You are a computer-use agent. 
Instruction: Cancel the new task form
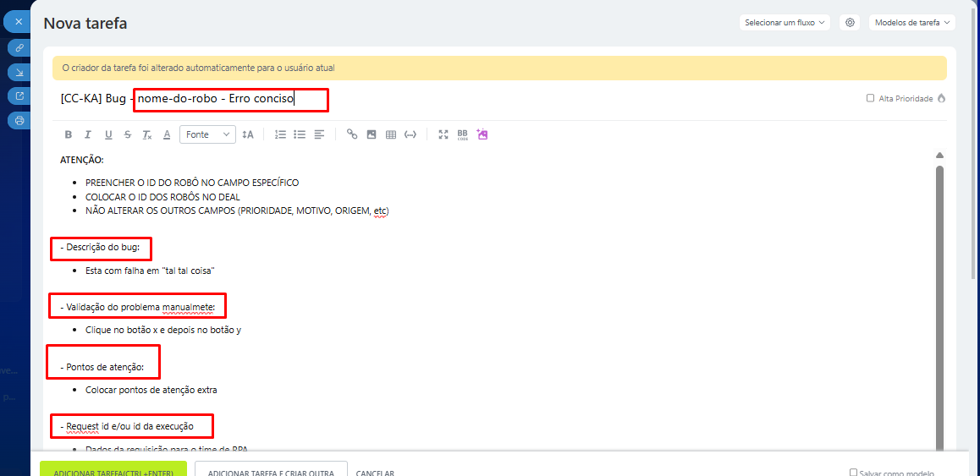375,472
